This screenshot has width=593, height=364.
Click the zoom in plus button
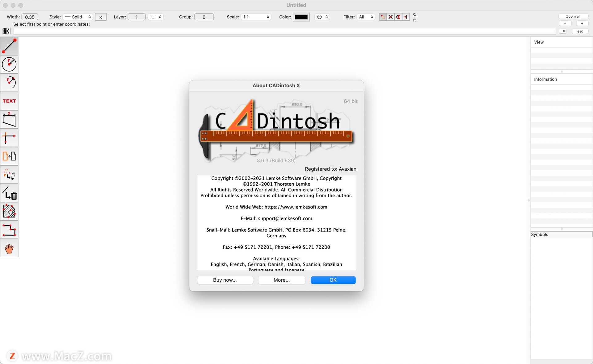point(582,23)
